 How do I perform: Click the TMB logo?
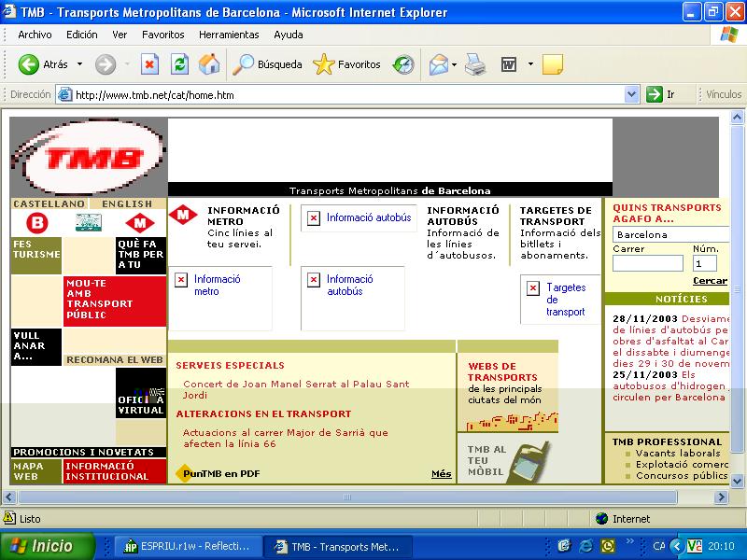tap(89, 157)
